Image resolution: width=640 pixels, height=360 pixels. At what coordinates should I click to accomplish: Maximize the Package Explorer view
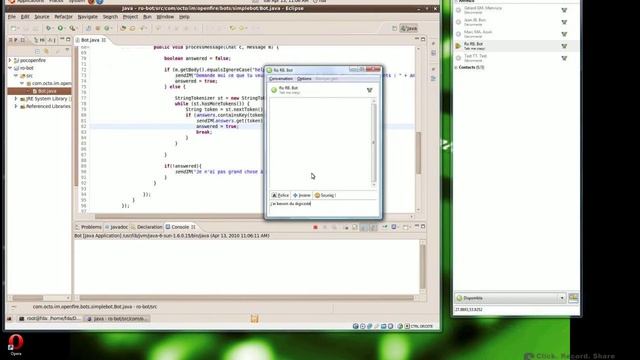coord(68,40)
